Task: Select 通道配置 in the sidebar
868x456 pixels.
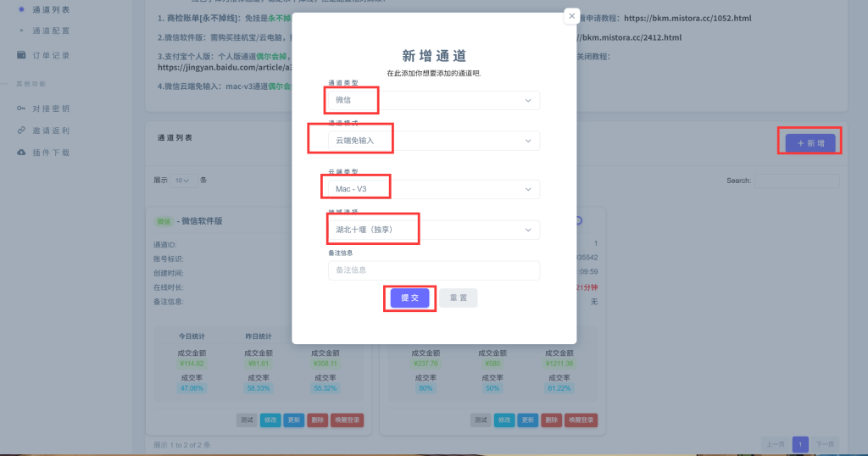Action: 51,31
